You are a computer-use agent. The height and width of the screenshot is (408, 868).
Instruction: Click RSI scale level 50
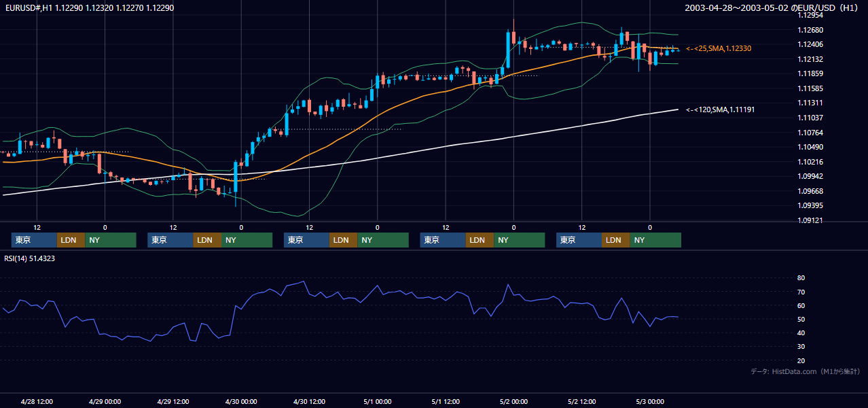click(801, 319)
